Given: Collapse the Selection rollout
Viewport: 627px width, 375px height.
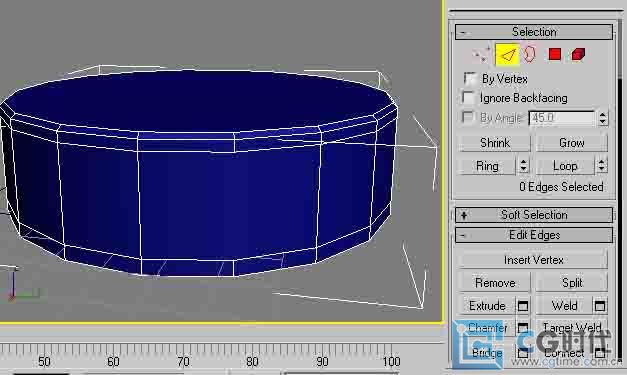Looking at the screenshot, I should (534, 32).
